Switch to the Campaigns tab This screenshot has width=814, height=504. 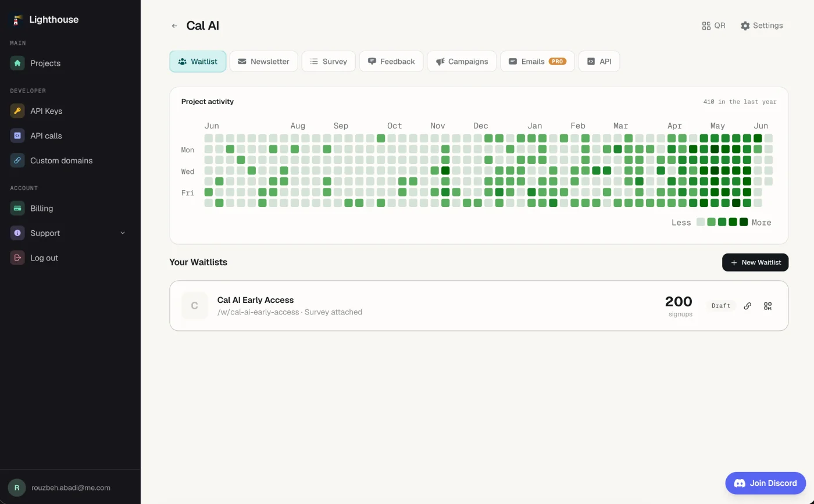point(462,61)
